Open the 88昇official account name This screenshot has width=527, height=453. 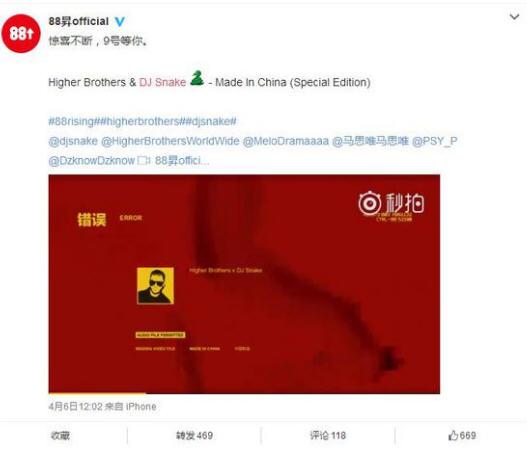[79, 21]
